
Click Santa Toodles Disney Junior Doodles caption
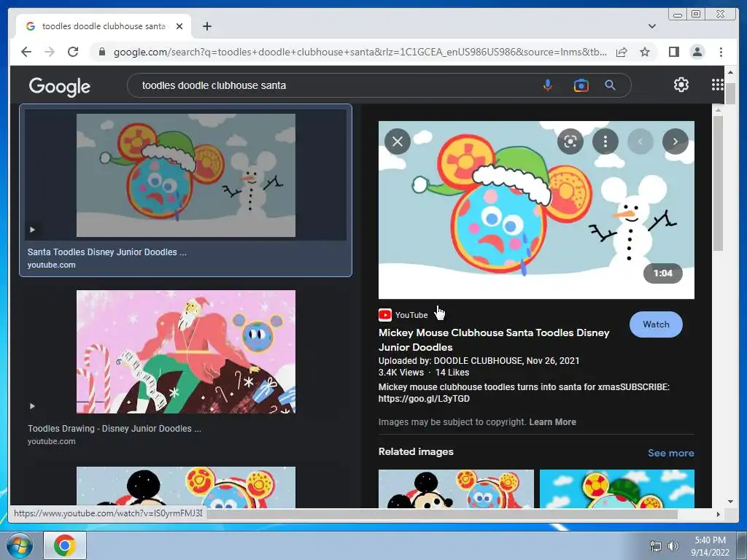point(107,252)
